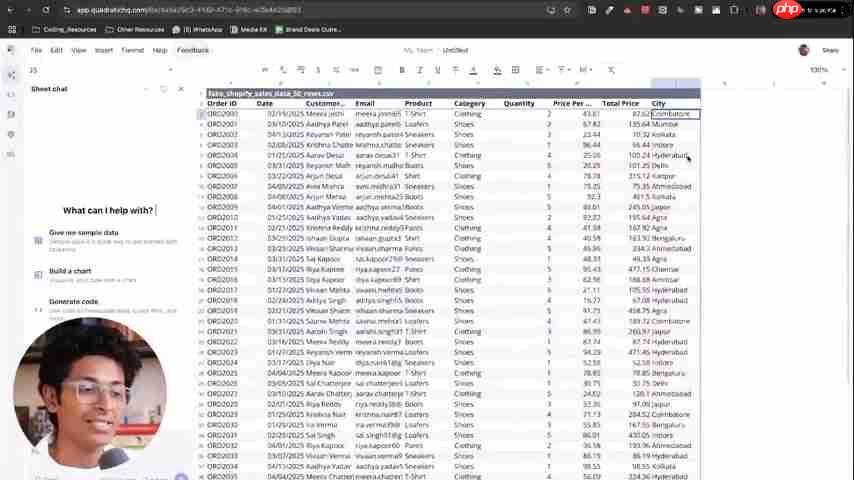Open the File menu
Viewport: 854px width, 480px height.
36,50
